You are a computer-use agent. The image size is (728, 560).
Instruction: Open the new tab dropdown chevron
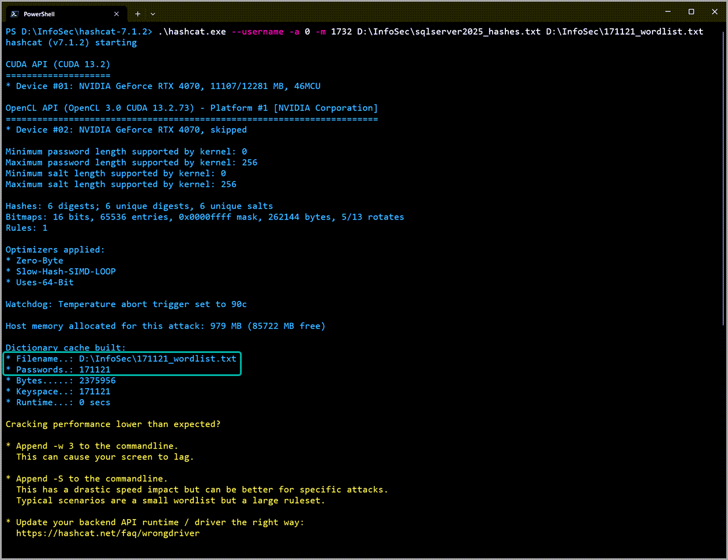coord(152,13)
